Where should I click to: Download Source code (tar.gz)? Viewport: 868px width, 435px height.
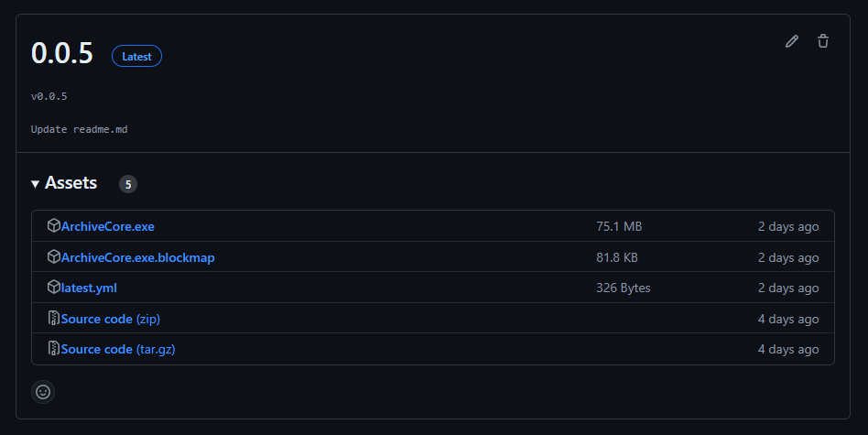116,349
